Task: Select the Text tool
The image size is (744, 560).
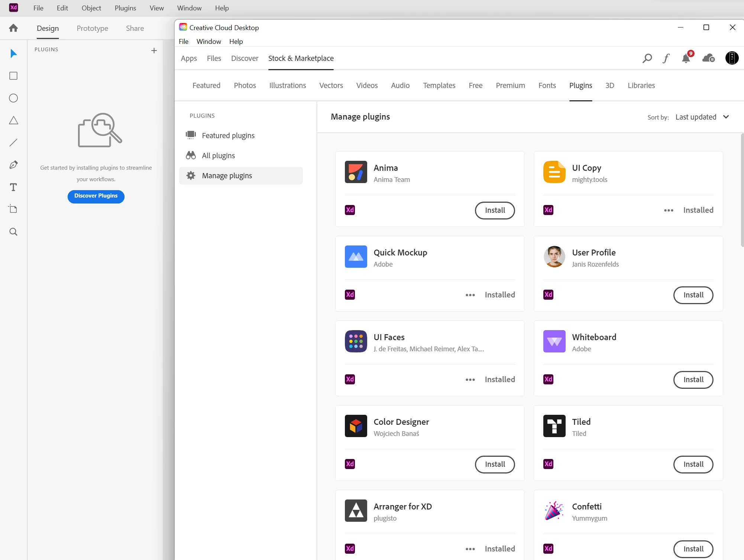Action: pos(13,187)
